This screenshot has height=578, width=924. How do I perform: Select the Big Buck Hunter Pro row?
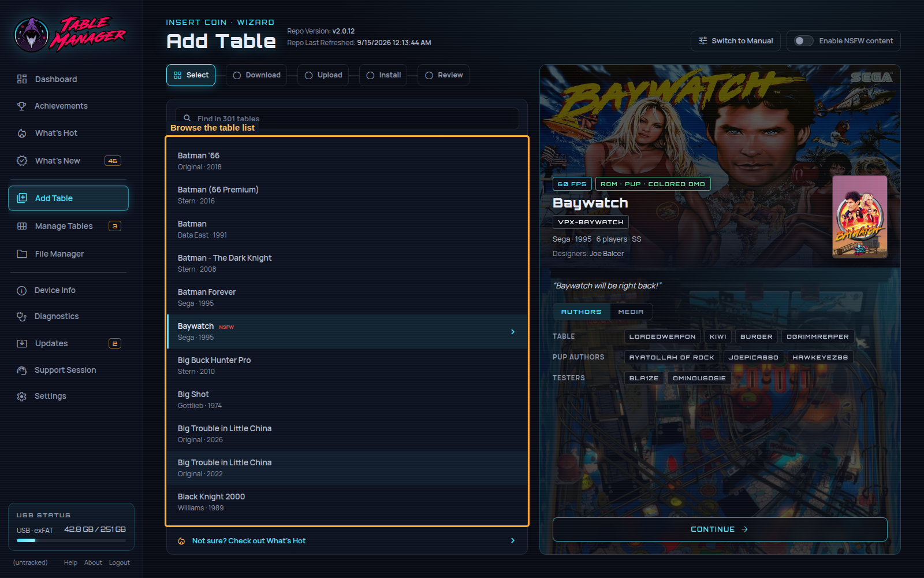[x=347, y=366]
